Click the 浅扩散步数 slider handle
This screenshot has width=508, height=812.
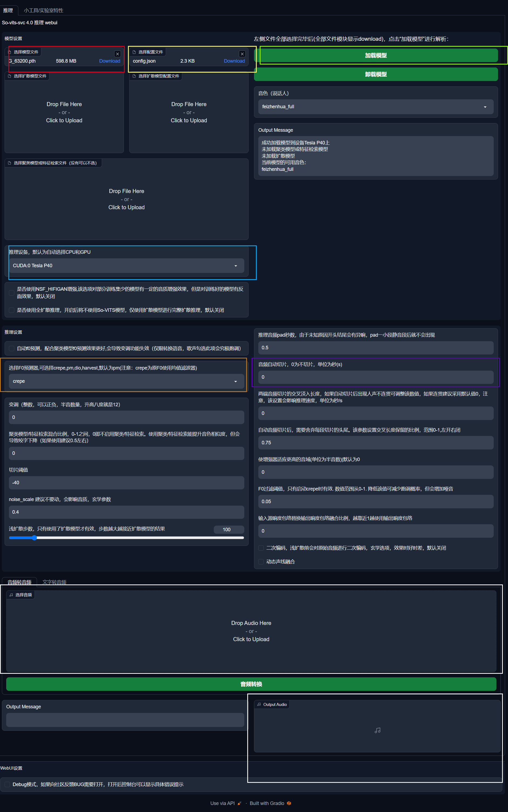pos(34,537)
